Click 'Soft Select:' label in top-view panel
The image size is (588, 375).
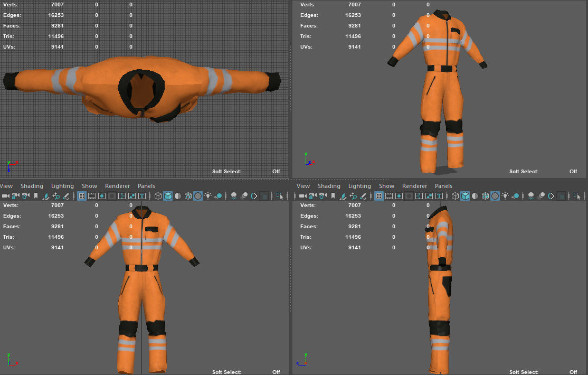click(226, 172)
